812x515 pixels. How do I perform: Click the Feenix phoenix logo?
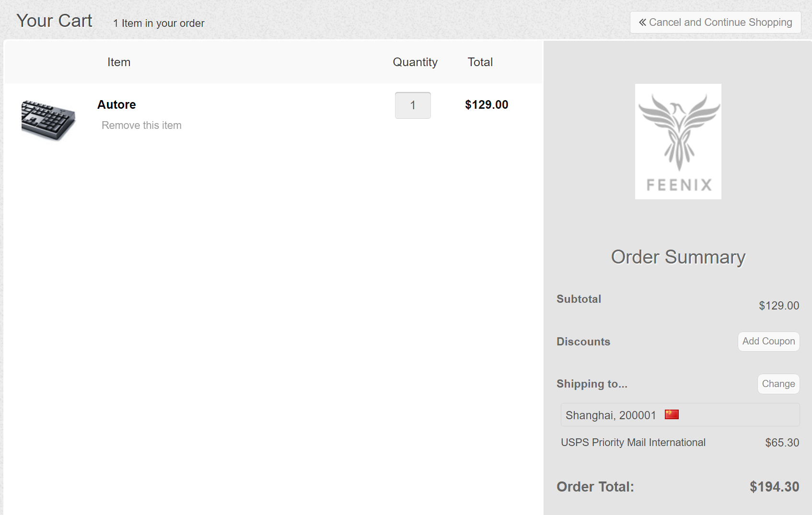click(678, 141)
